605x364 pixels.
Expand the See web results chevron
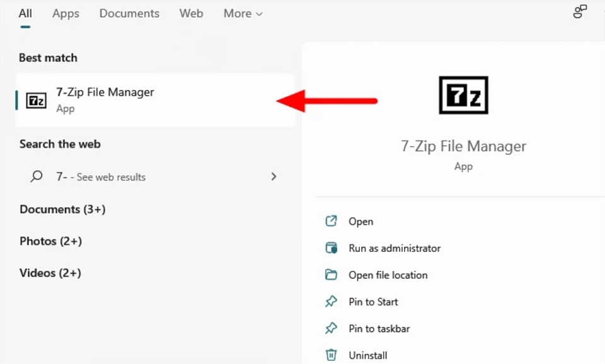pos(274,177)
